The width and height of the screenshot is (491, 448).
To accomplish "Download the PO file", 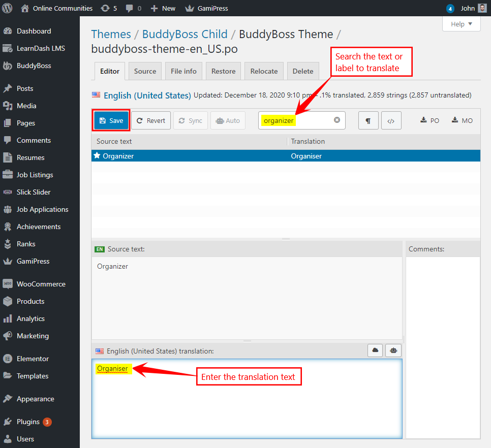I will click(429, 120).
